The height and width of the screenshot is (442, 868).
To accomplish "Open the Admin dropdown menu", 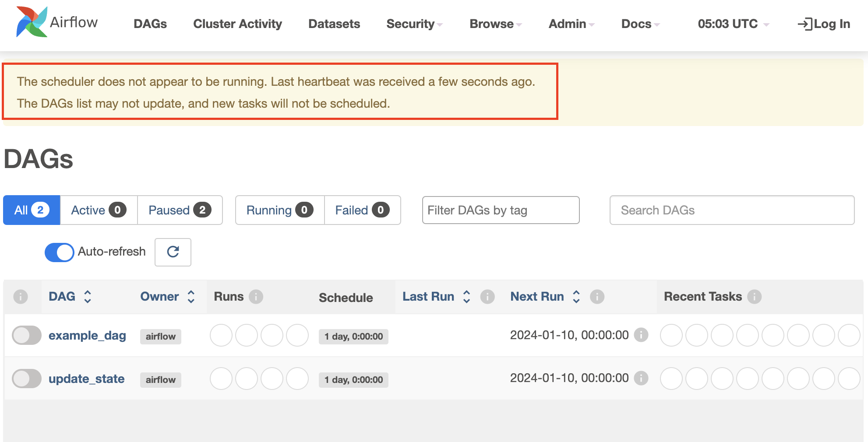I will pos(572,24).
